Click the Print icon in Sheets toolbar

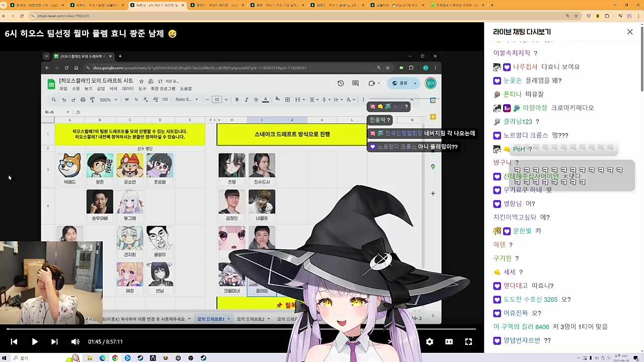coord(83,100)
